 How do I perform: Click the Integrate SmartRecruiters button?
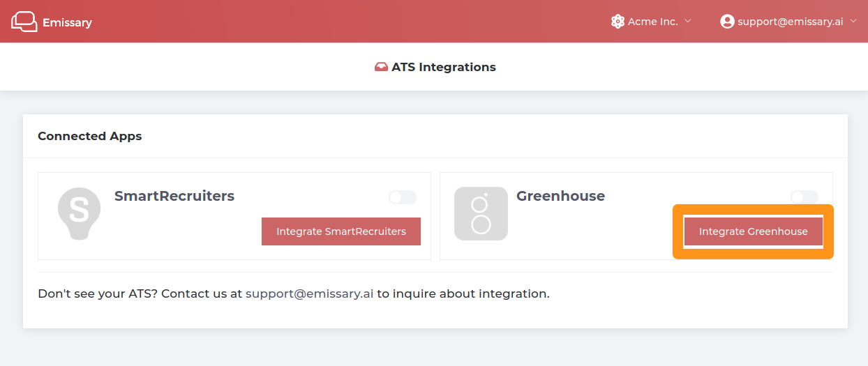click(x=341, y=231)
